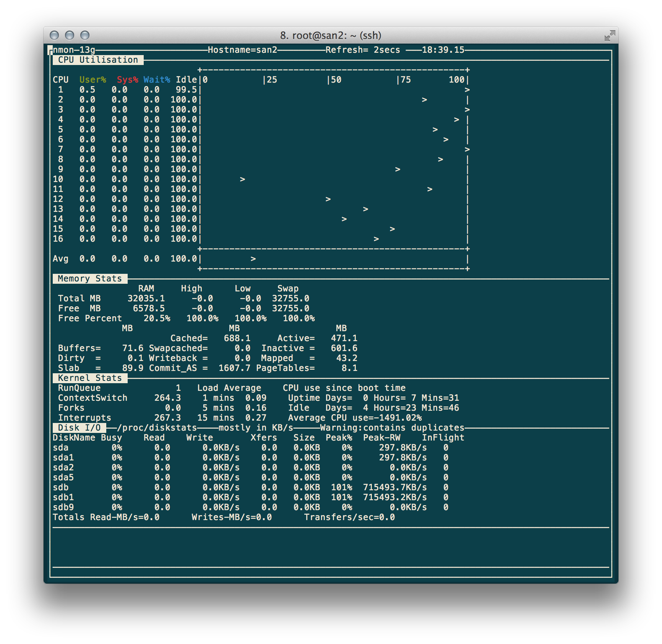662x644 pixels.
Task: Click 'Hostname=san2' in the top line
Action: click(242, 50)
